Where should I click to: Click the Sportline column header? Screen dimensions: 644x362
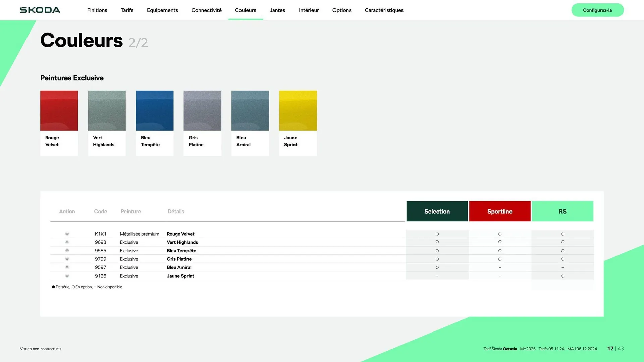(499, 211)
